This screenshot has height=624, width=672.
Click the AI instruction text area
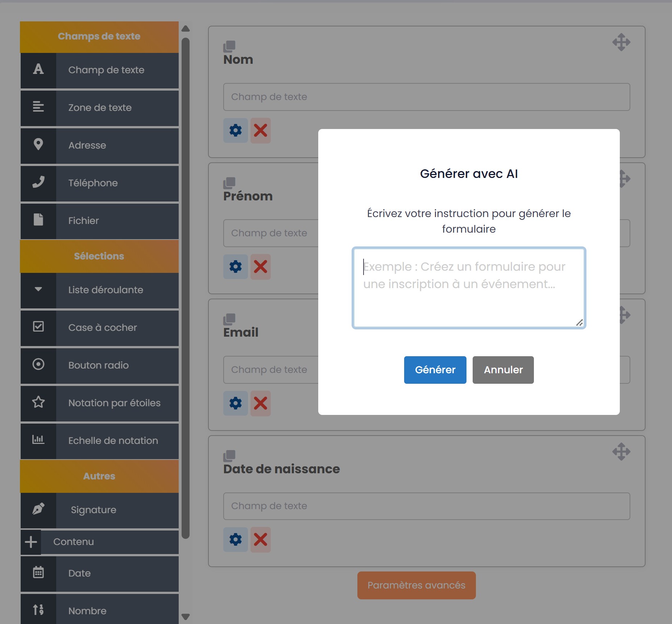click(468, 288)
